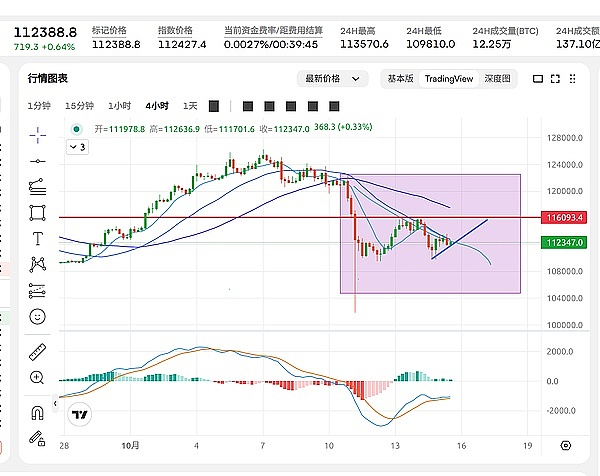Open the emoji sticker tool
The width and height of the screenshot is (600, 476).
point(38,316)
